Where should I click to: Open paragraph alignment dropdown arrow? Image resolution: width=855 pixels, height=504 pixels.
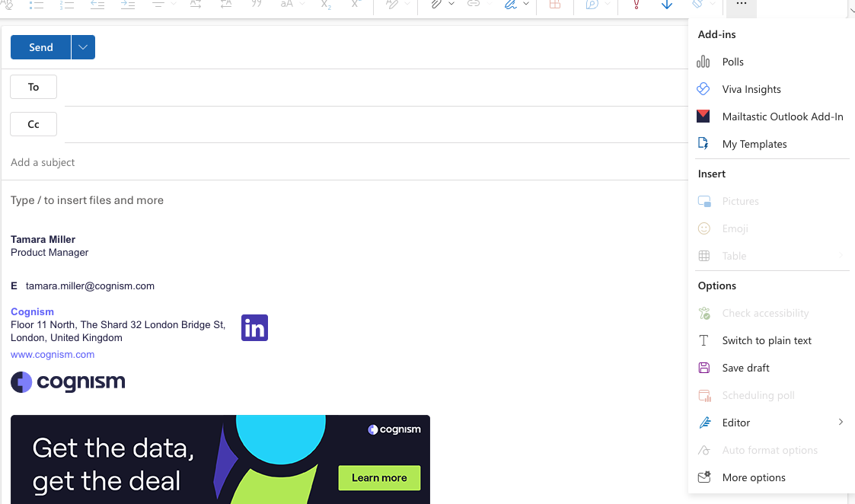[174, 4]
